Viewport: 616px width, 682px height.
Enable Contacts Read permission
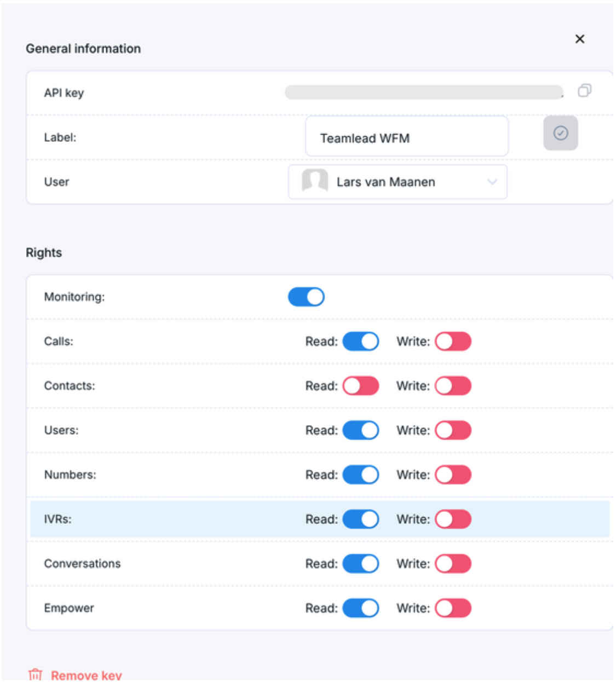click(x=360, y=386)
